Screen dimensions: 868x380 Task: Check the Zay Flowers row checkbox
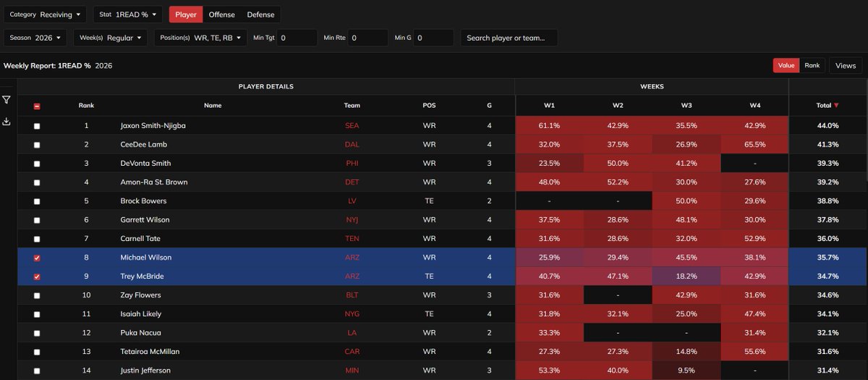click(37, 295)
